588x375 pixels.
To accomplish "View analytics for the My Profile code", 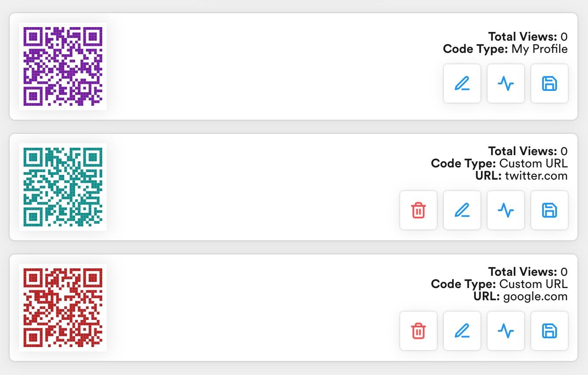I will [x=505, y=83].
